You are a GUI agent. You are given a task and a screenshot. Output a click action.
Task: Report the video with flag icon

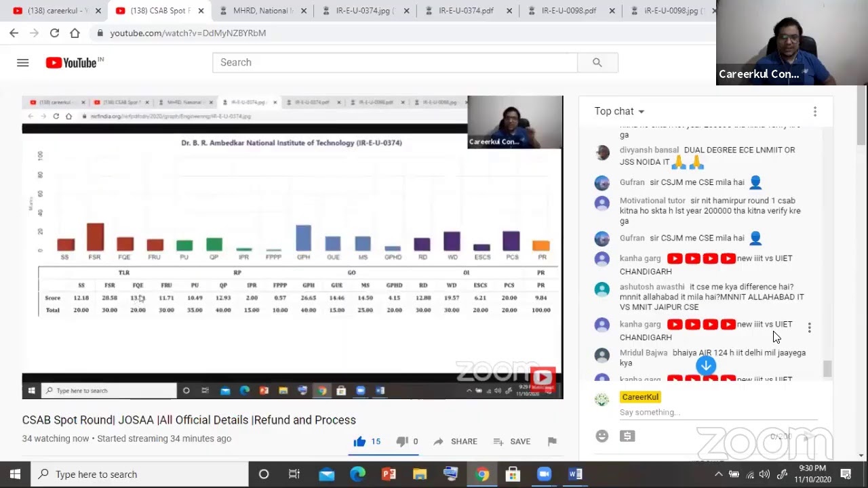coord(552,441)
